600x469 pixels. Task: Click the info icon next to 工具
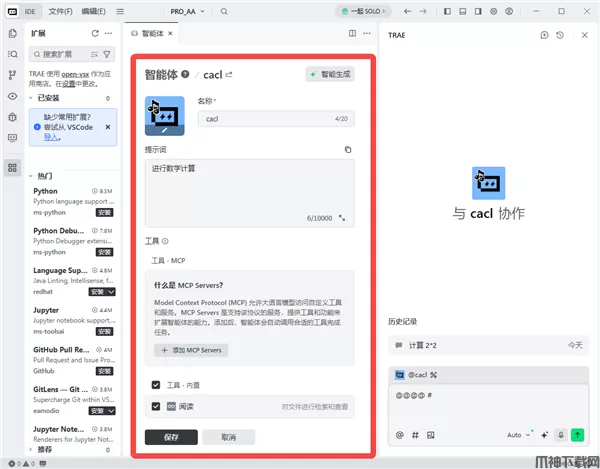click(165, 241)
